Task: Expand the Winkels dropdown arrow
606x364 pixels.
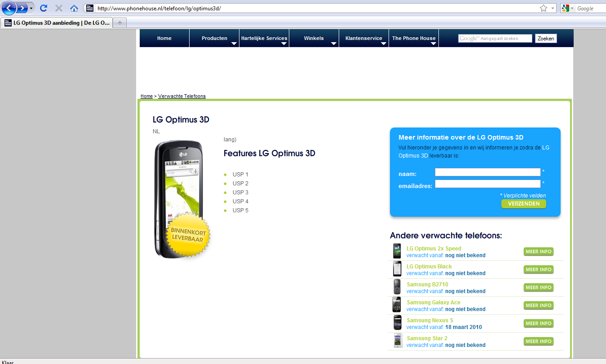Action: click(x=334, y=44)
